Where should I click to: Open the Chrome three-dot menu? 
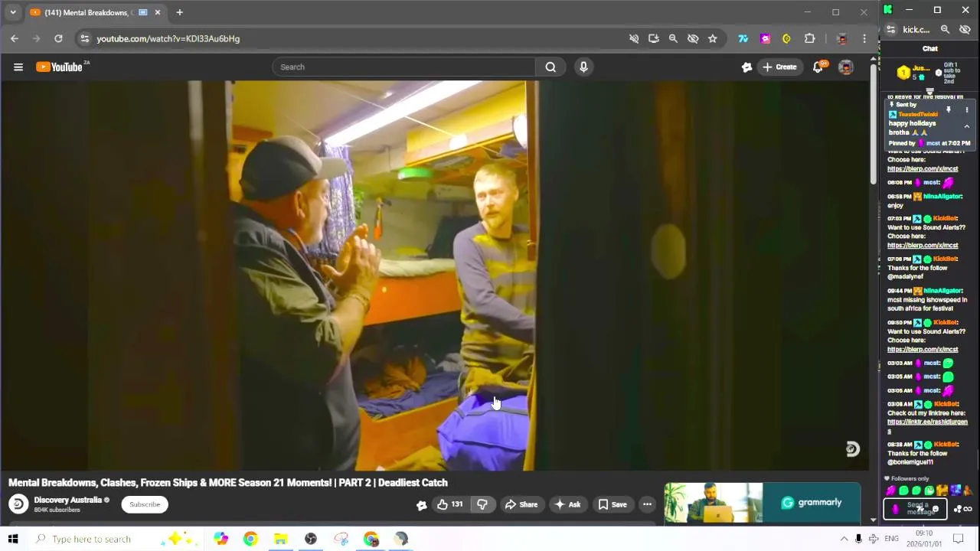click(x=864, y=38)
